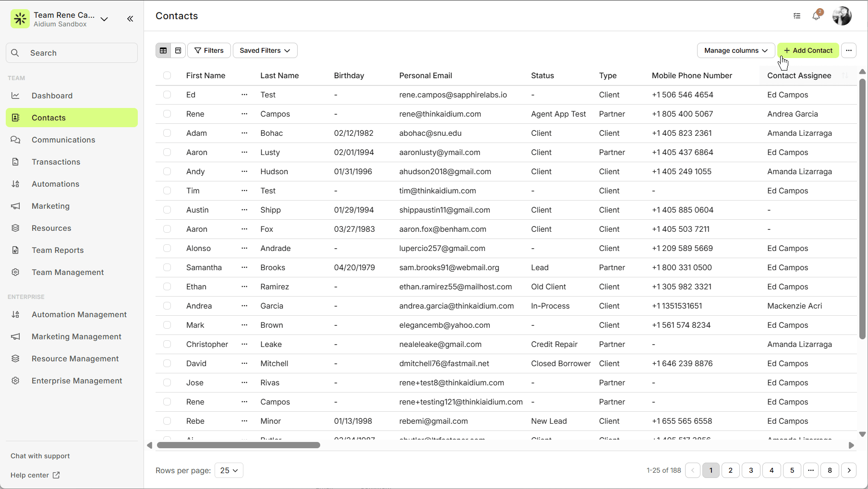Navigate to Transactions in the sidebar
Viewport: 868px width, 489px height.
(x=56, y=162)
